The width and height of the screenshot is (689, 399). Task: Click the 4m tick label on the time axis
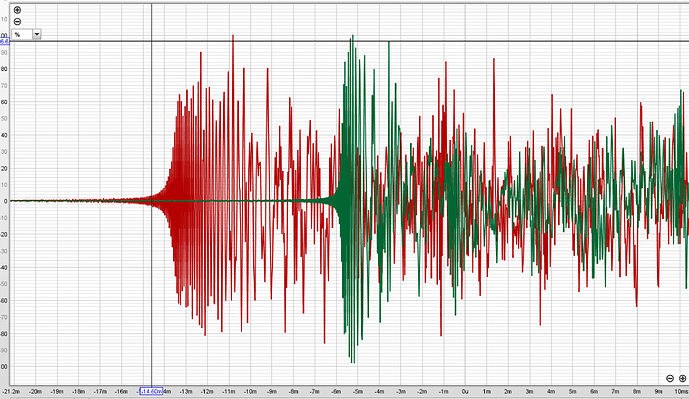tap(551, 392)
